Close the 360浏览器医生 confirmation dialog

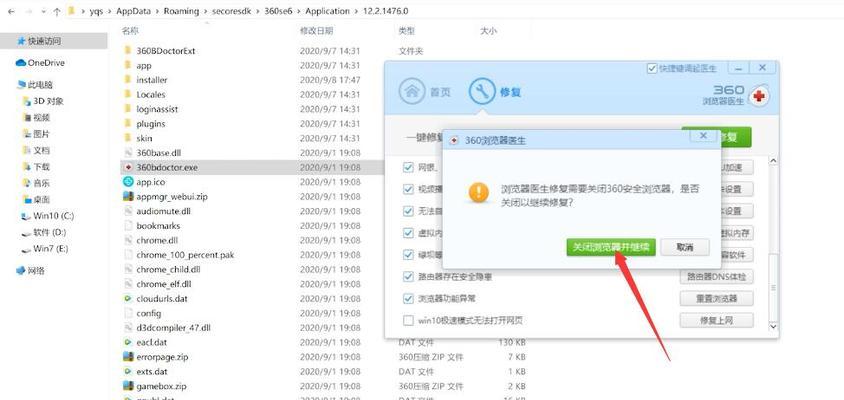coord(703,136)
